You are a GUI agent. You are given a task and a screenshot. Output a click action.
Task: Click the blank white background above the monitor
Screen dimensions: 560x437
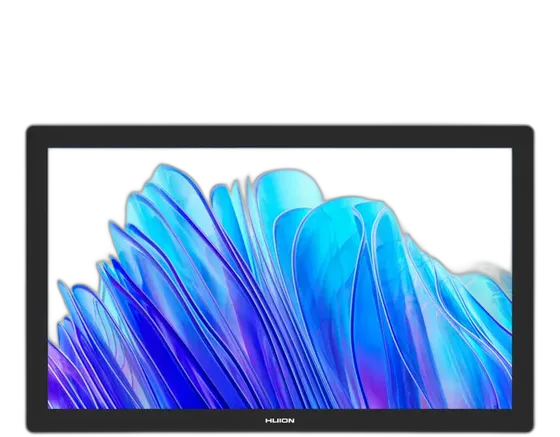[x=280, y=61]
